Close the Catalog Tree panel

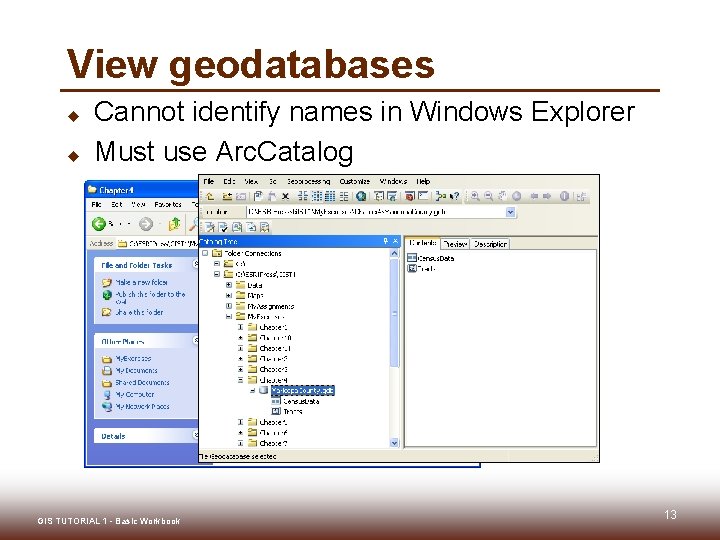pyautogui.click(x=395, y=241)
